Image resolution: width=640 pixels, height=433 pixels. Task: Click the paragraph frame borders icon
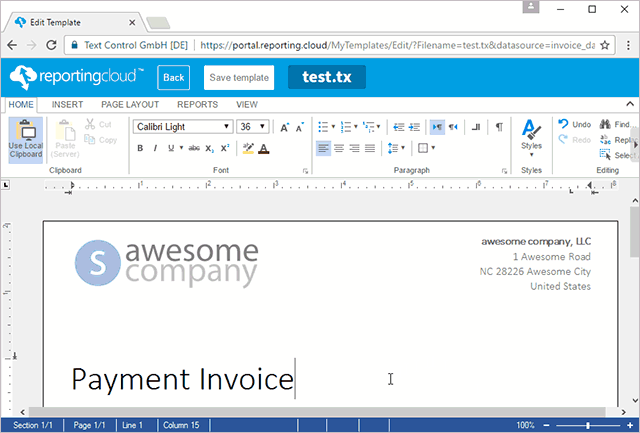423,148
